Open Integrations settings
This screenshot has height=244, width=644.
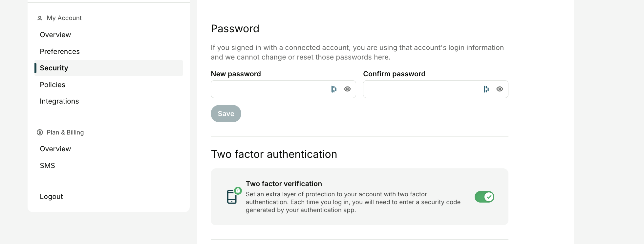(x=59, y=101)
